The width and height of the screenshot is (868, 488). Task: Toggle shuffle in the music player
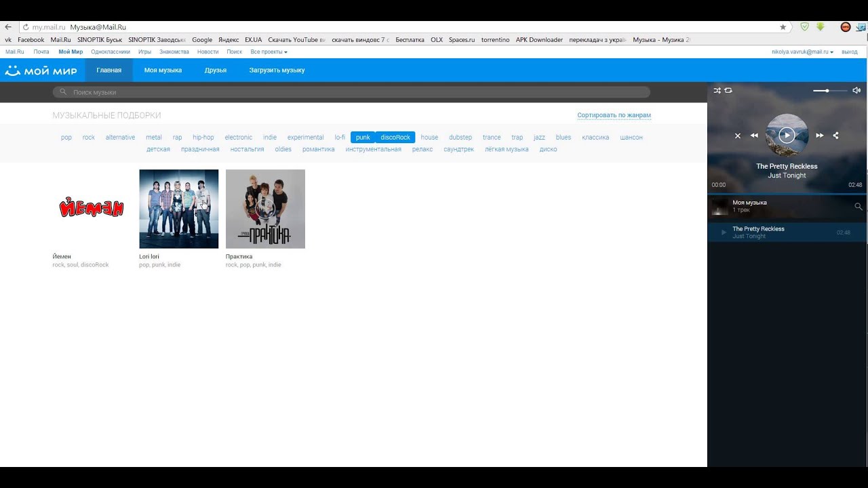(717, 90)
